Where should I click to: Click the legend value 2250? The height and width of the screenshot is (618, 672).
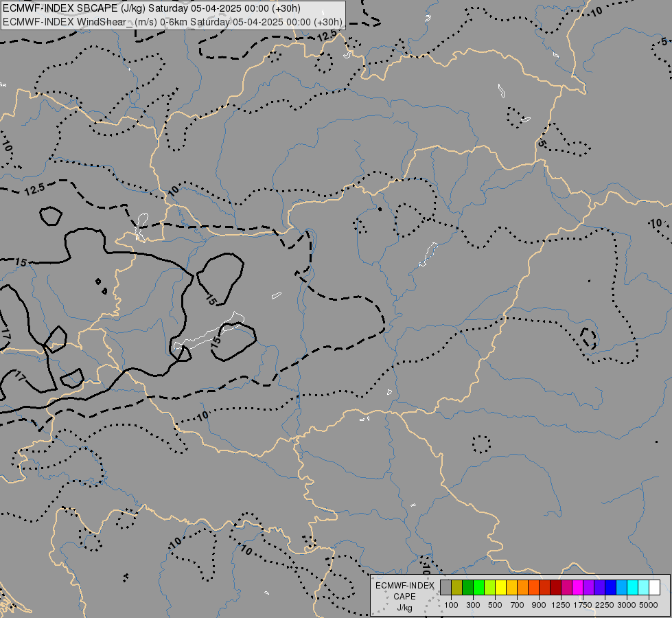pyautogui.click(x=605, y=605)
